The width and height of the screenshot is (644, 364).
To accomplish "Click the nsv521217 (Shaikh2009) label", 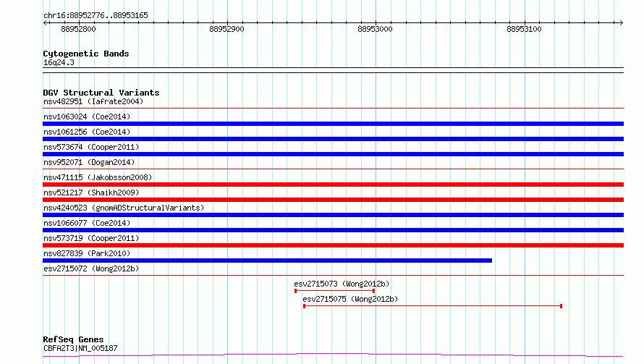I will [91, 192].
